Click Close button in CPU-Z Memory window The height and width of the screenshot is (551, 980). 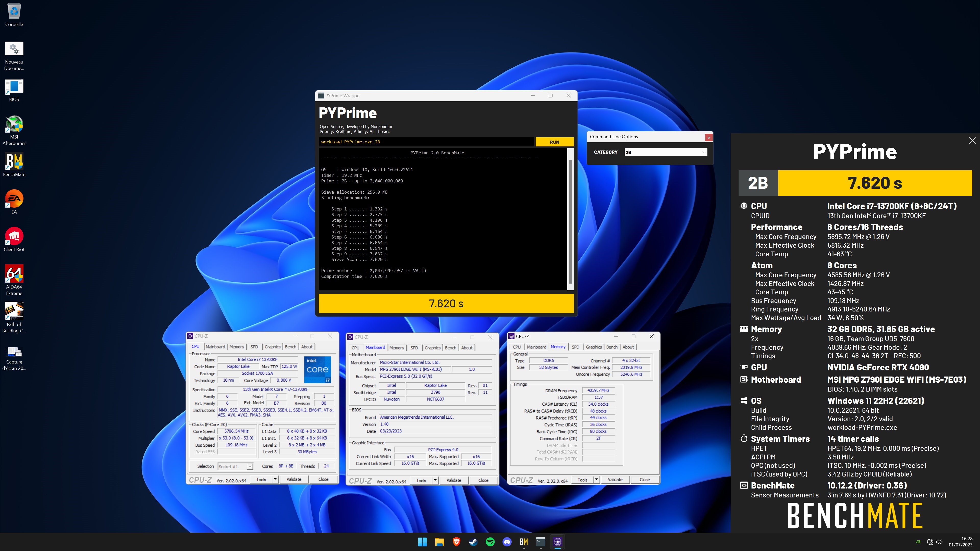click(x=644, y=480)
